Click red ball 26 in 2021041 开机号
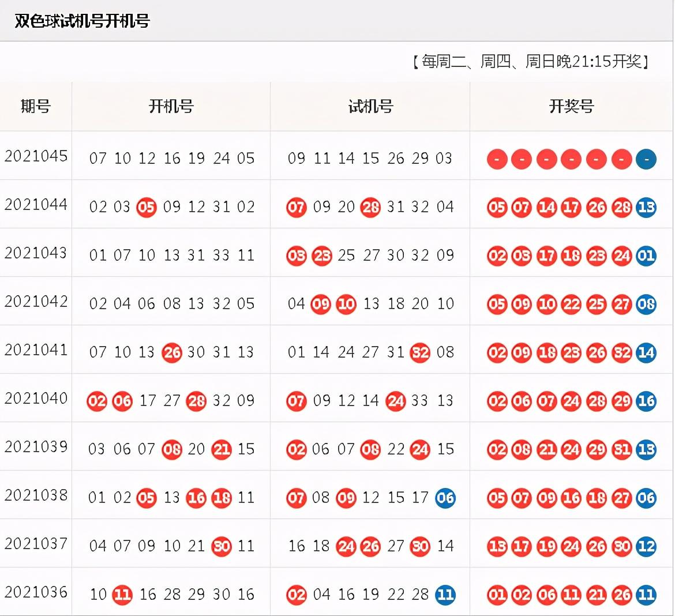 172,353
